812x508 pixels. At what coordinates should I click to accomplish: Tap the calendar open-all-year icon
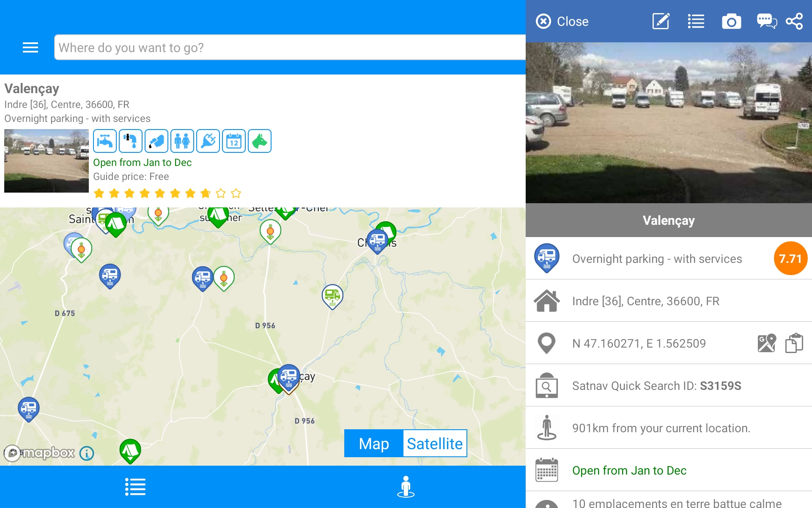pos(234,141)
